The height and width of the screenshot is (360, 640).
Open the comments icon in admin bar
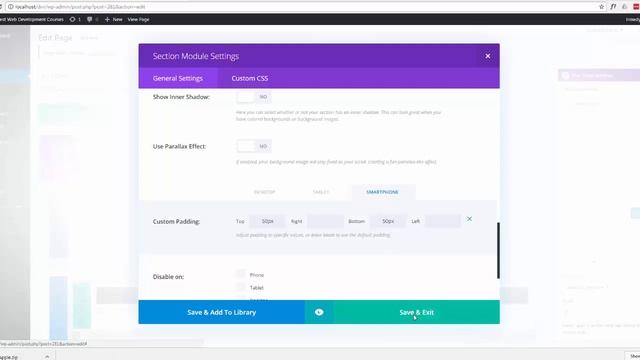point(93,19)
